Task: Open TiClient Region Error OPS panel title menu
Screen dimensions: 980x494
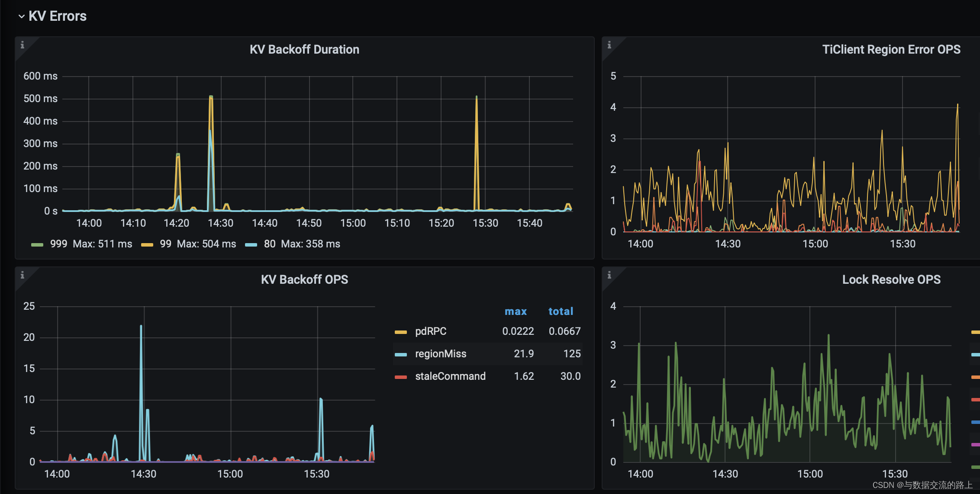Action: click(x=891, y=49)
